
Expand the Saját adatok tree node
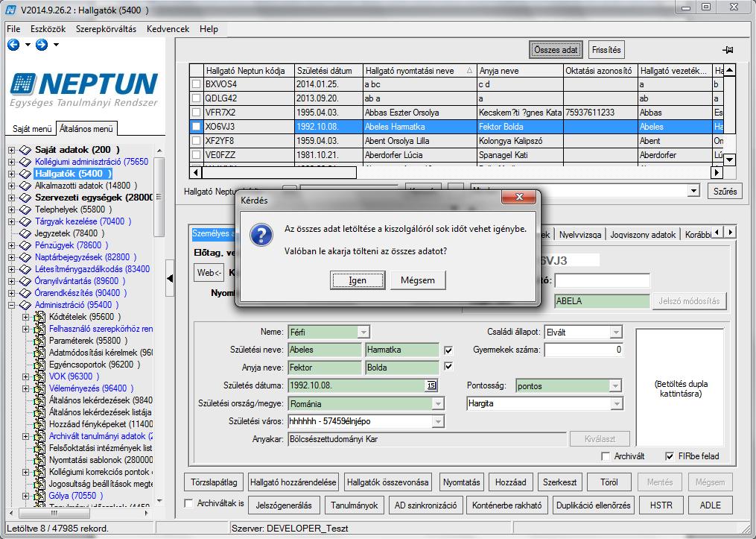coord(12,150)
